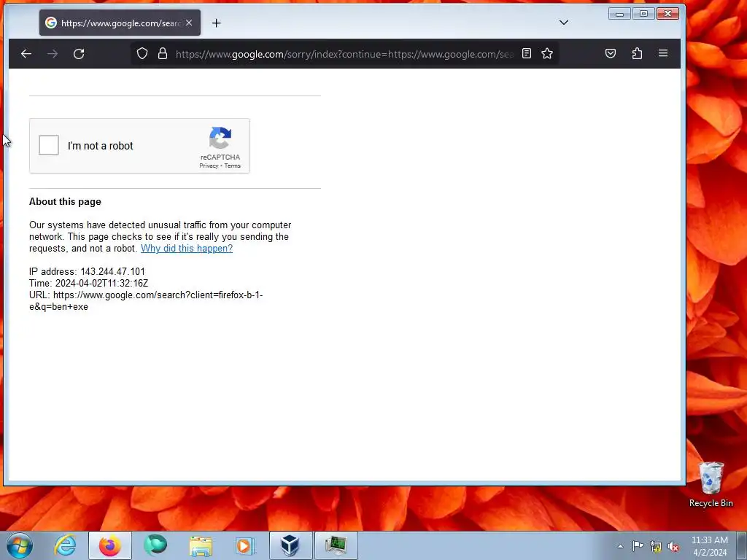Switch to Firefox taskbar button
This screenshot has height=560, width=747.
tap(110, 545)
